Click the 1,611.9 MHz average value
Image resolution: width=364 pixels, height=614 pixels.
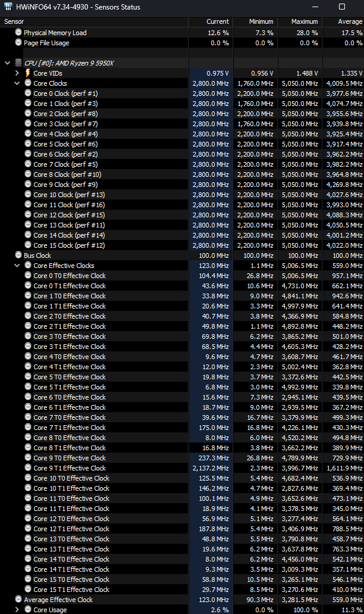pos(345,468)
